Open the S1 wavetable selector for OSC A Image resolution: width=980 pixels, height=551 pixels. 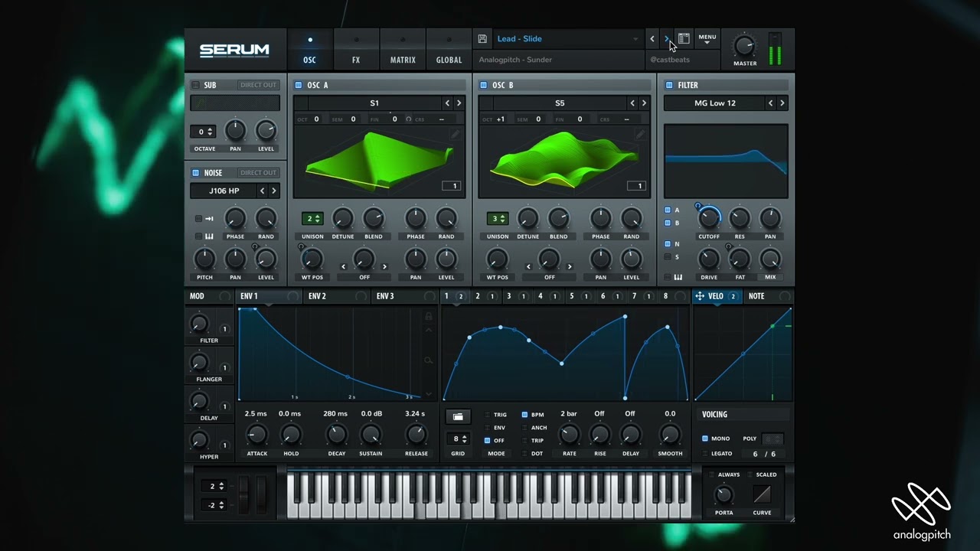(x=374, y=103)
